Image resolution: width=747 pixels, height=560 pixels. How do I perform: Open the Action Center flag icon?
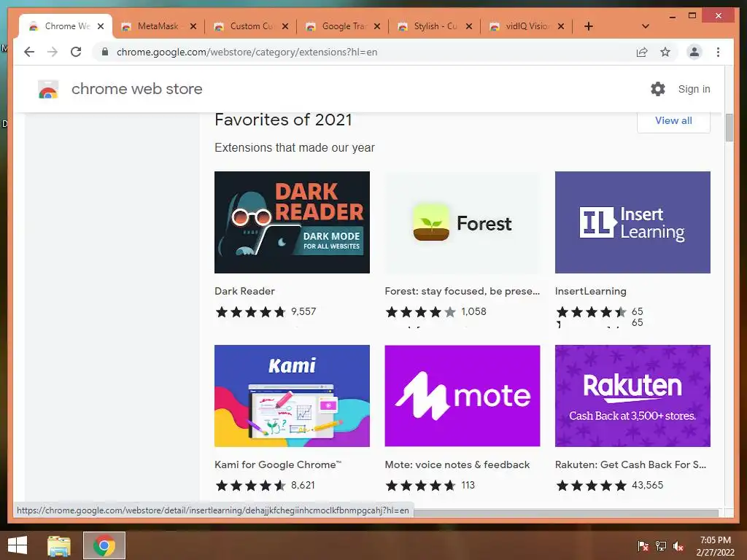pyautogui.click(x=643, y=546)
